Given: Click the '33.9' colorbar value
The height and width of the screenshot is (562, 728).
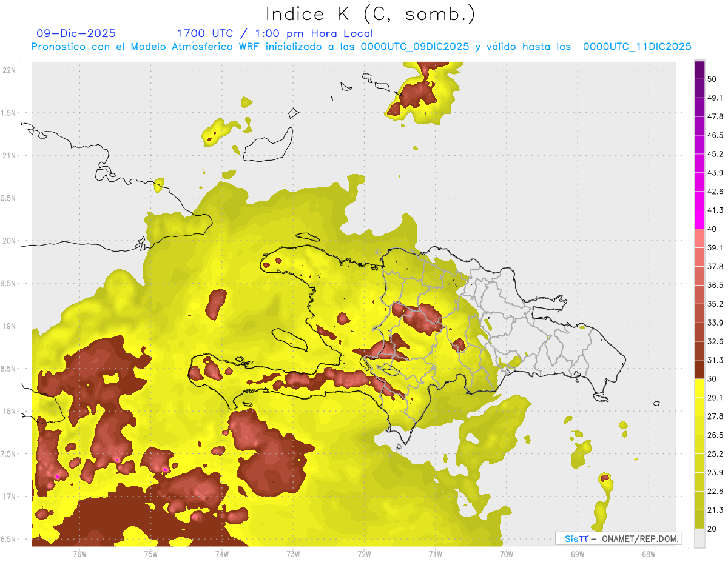Looking at the screenshot, I should 715,323.
